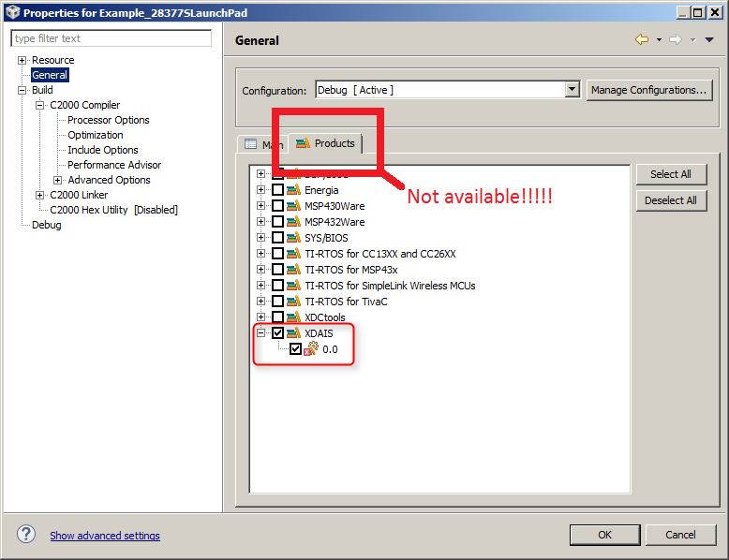This screenshot has height=560, width=729.
Task: Enable the SYS/BIOS checkbox
Action: 277,238
